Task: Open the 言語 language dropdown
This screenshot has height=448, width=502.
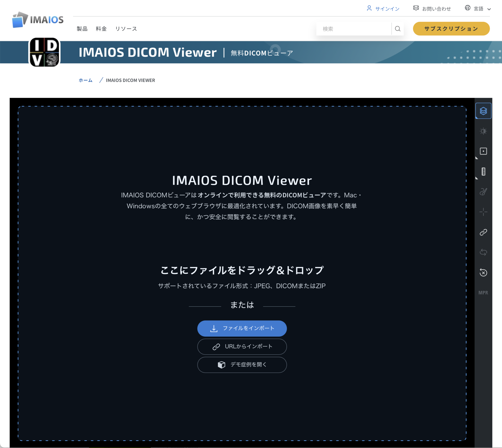Action: [478, 9]
